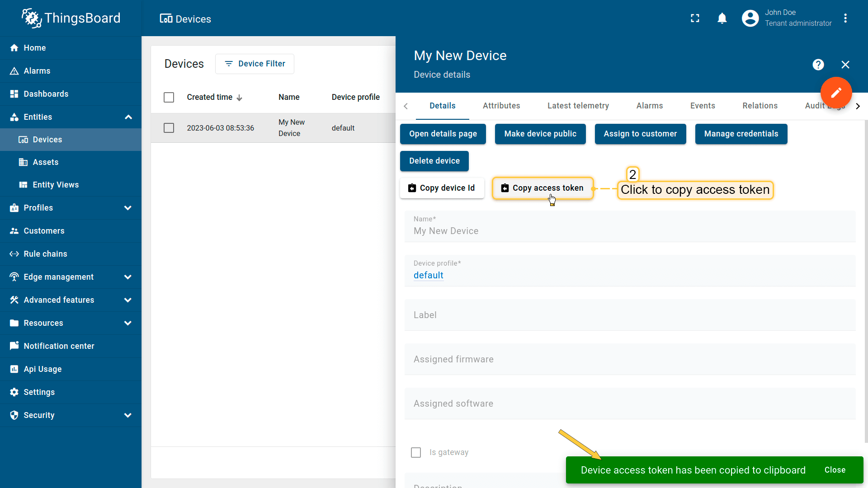
Task: Click the fullscreen toggle icon
Action: point(695,18)
